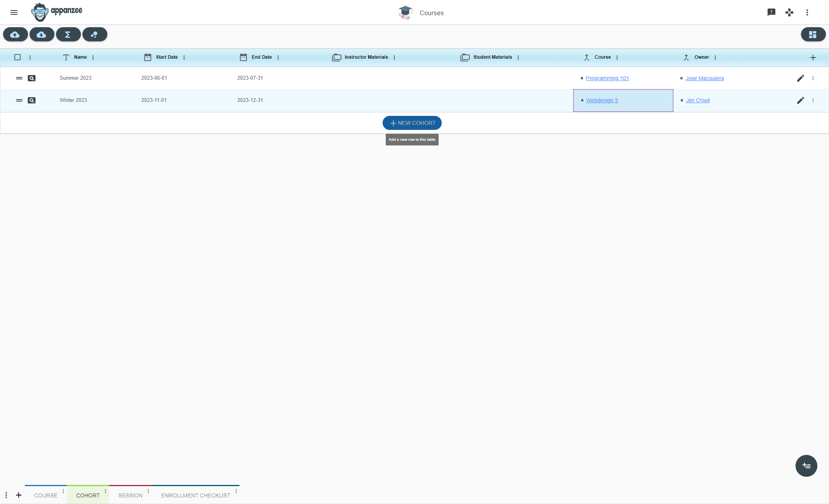Open the Student Materials column options menu
This screenshot has width=829, height=504.
click(x=518, y=57)
